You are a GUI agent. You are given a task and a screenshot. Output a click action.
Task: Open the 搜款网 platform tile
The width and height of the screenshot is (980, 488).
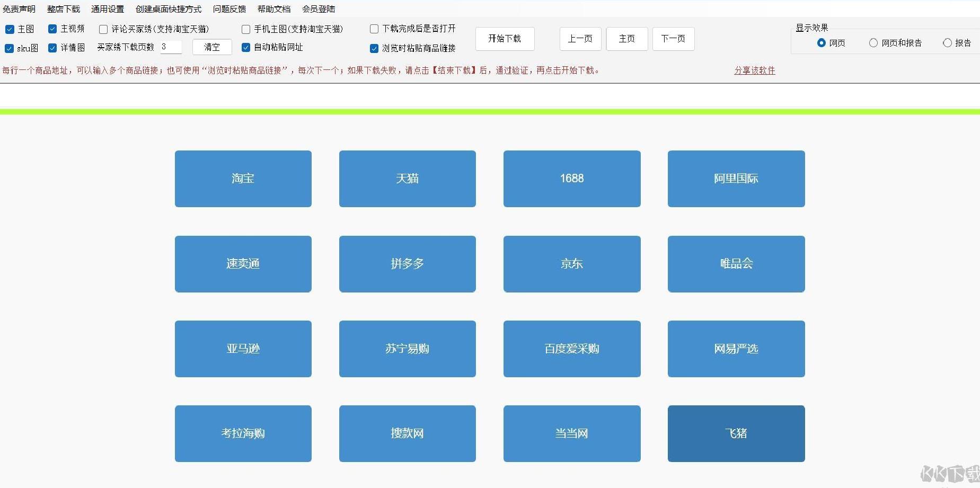click(408, 433)
